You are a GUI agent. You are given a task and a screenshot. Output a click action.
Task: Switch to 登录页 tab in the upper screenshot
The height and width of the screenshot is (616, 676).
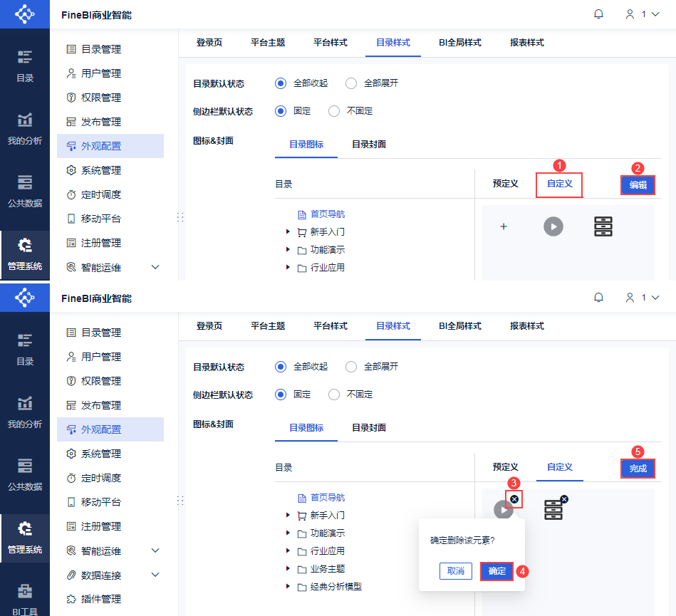click(209, 43)
